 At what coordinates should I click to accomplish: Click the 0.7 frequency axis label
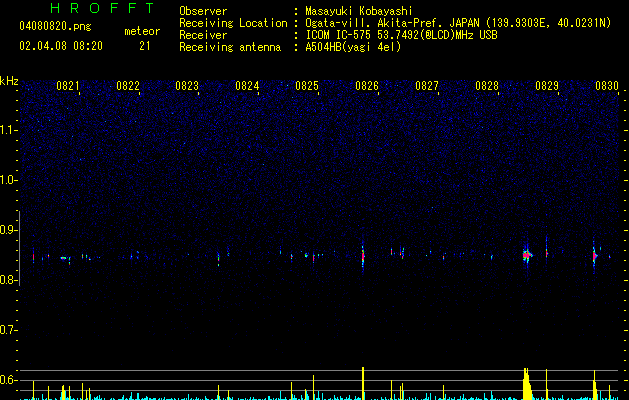8,330
